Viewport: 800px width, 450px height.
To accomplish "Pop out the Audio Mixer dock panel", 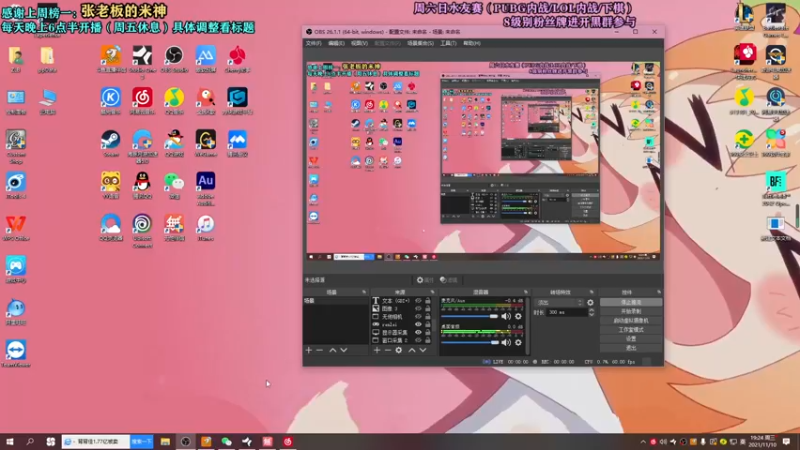I will (x=526, y=292).
